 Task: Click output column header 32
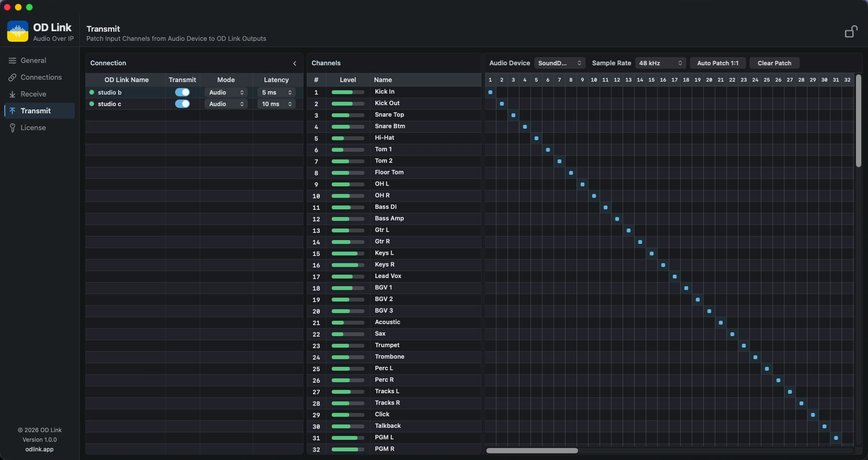pyautogui.click(x=847, y=80)
